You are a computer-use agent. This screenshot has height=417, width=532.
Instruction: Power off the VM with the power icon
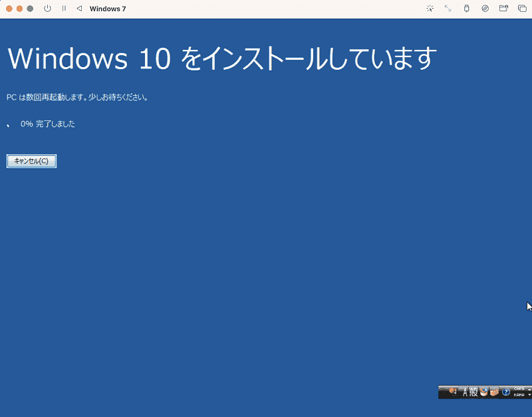tap(47, 9)
